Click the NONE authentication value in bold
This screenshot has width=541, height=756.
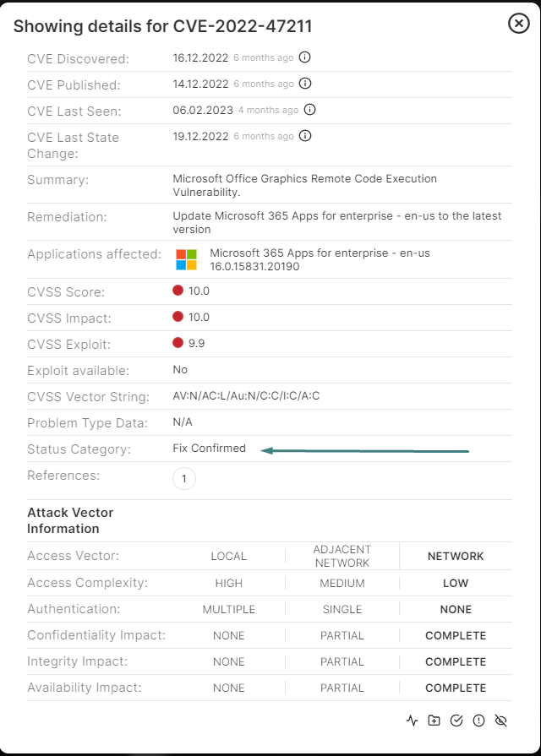(x=456, y=609)
